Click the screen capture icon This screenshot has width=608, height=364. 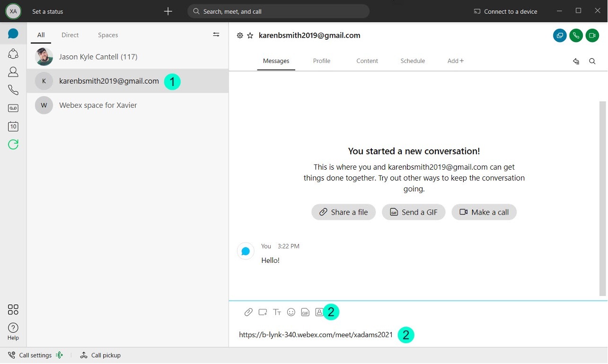(263, 312)
